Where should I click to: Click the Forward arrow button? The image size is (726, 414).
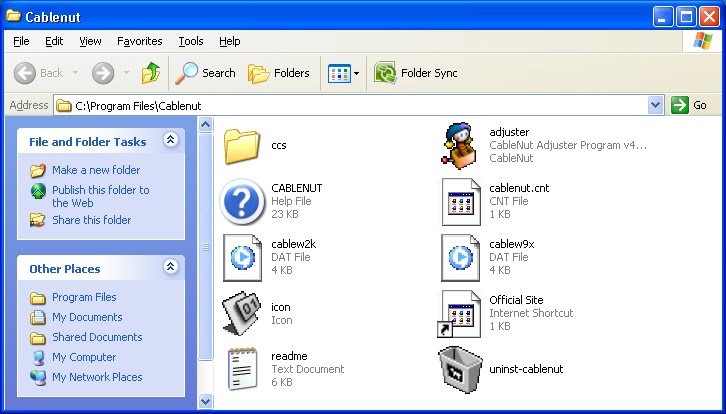pyautogui.click(x=103, y=73)
